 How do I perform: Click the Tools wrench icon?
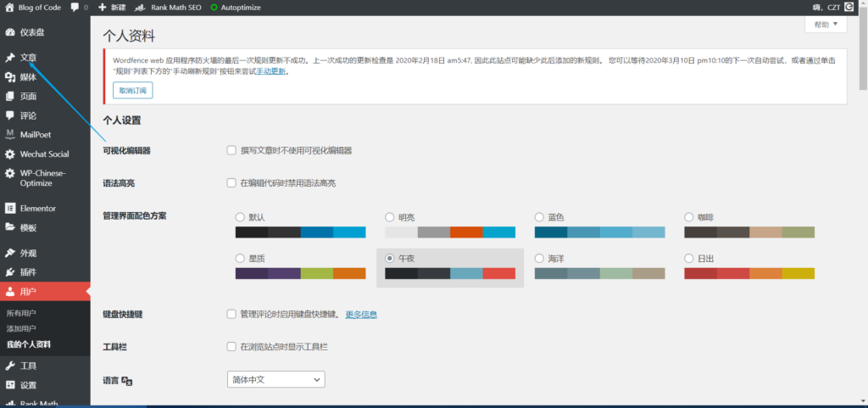[10, 366]
